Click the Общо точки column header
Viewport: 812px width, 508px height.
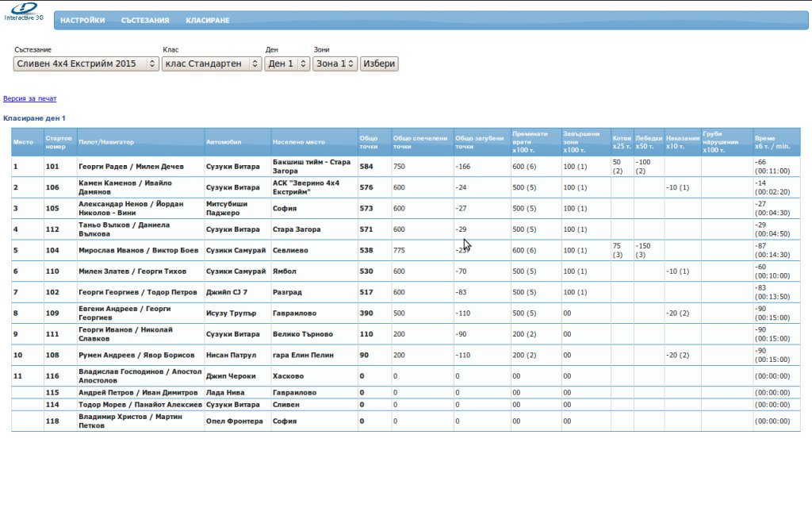click(x=369, y=142)
